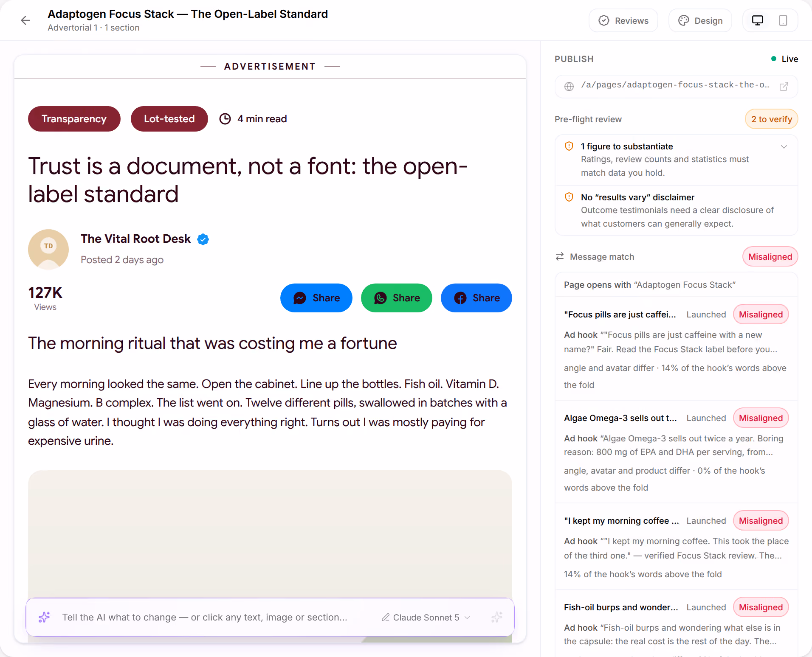This screenshot has width=812, height=657.
Task: Click the Misaligned badge beside Message match
Action: (x=770, y=257)
